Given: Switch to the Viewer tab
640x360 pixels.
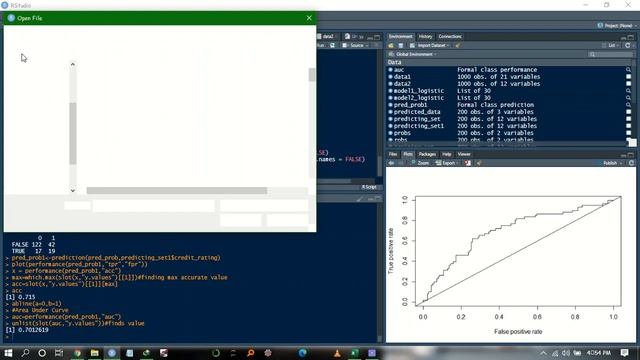Looking at the screenshot, I should (x=464, y=154).
